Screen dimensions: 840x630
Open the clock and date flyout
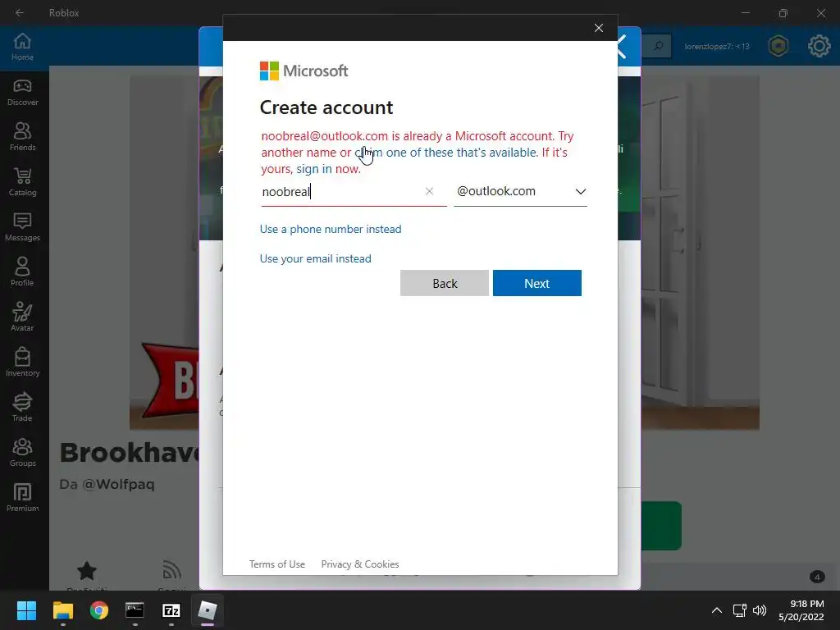[x=801, y=610]
